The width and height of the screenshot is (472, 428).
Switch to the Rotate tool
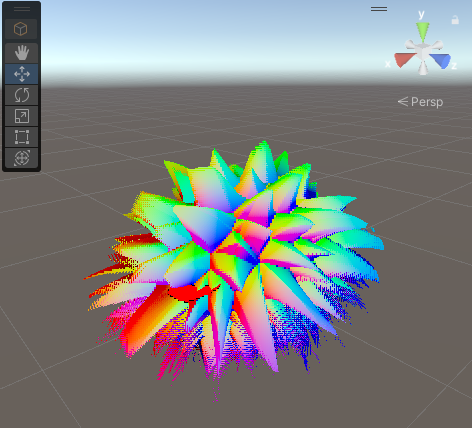(22, 95)
